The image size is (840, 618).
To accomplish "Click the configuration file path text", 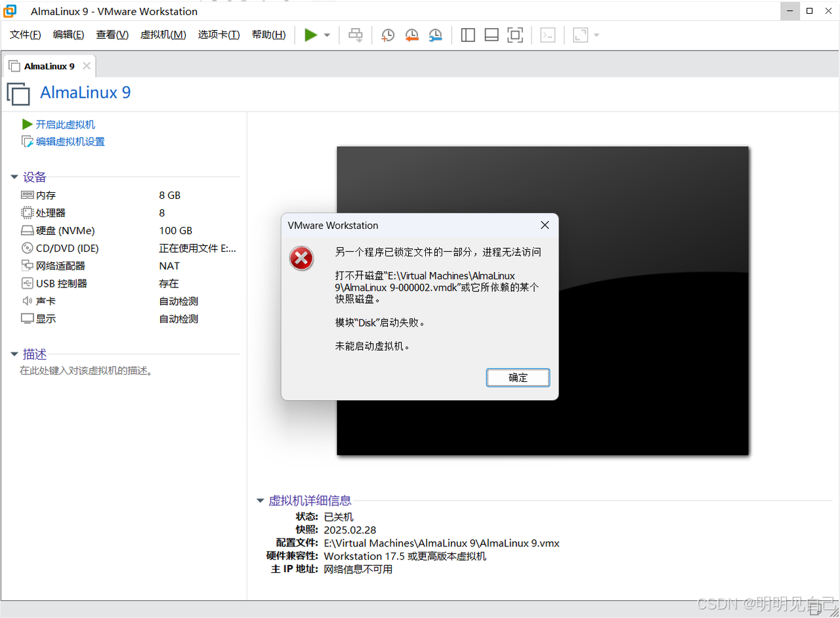I will click(442, 543).
